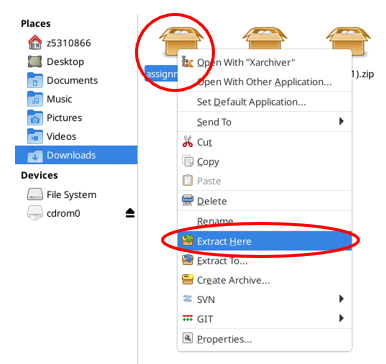Choose Set Default Application...
Image resolution: width=386 pixels, height=364 pixels.
point(265,102)
